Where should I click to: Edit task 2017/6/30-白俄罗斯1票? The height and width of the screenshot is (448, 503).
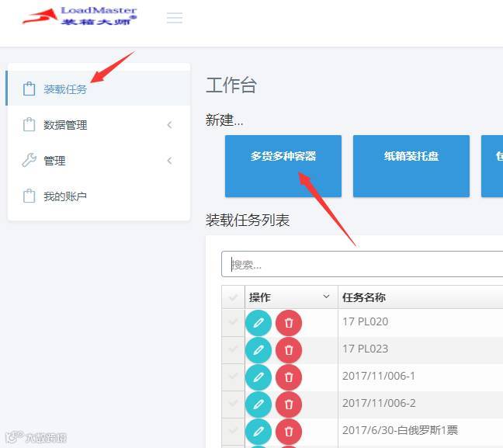point(258,432)
